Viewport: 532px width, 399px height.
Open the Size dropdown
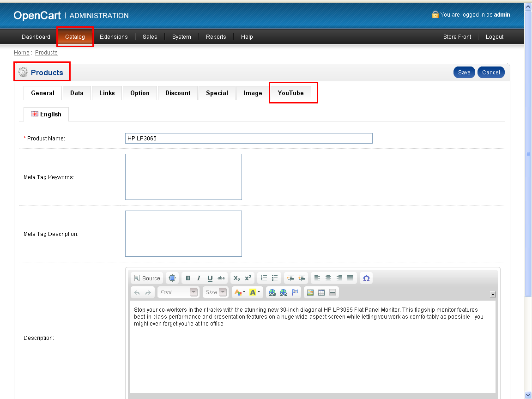215,292
